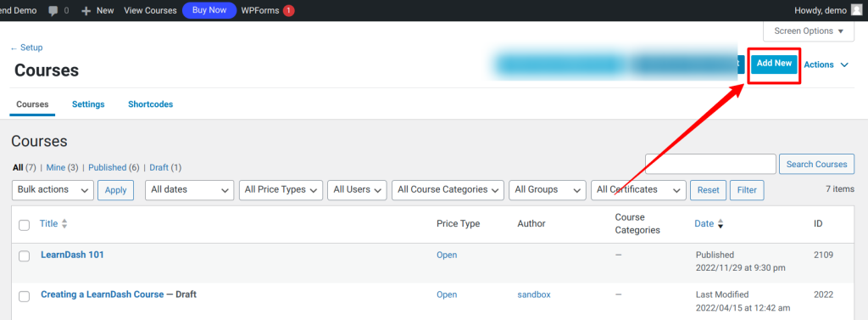The image size is (868, 320).
Task: Go back via Setup link
Action: tap(26, 48)
